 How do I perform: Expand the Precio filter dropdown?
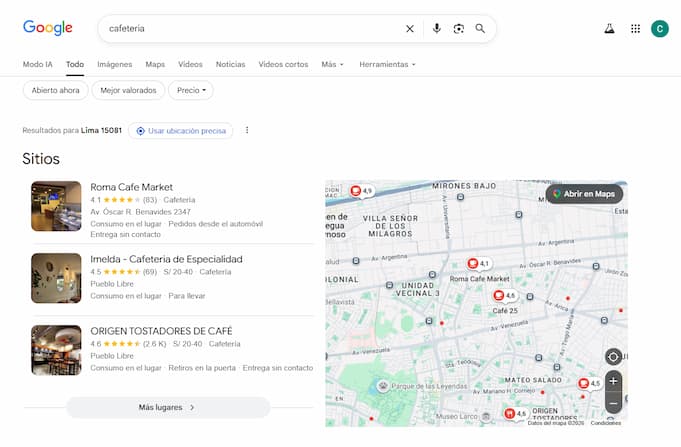(190, 91)
